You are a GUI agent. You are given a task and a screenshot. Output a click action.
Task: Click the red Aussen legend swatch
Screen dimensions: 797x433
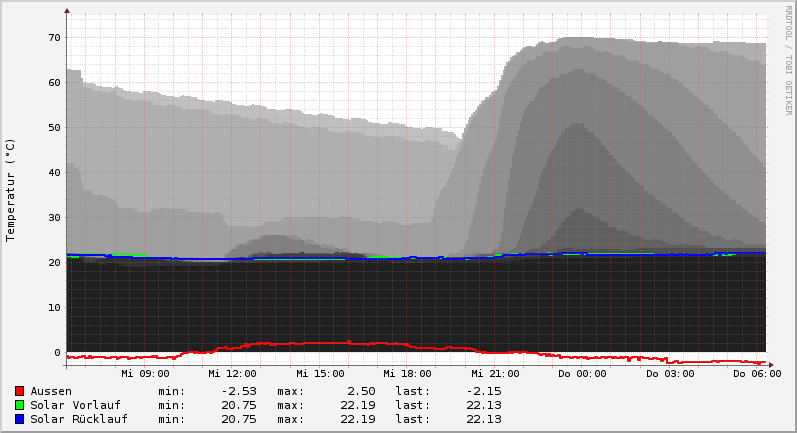(x=19, y=391)
